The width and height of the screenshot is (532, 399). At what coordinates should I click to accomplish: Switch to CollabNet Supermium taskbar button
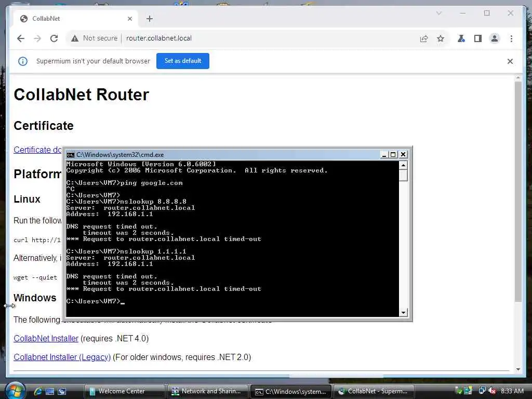point(374,391)
